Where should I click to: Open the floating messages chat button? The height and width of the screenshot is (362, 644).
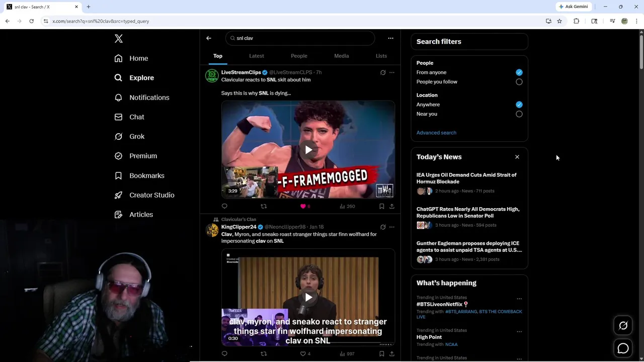coord(623,348)
